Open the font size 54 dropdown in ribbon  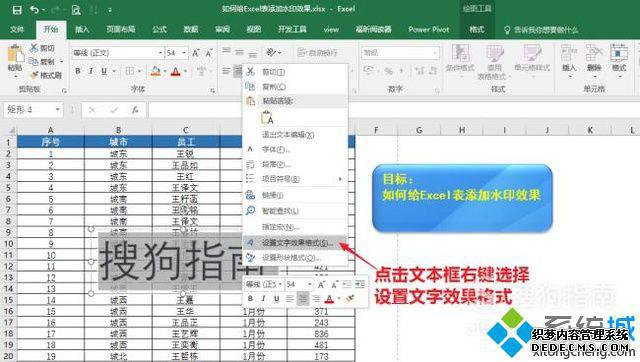pos(184,53)
